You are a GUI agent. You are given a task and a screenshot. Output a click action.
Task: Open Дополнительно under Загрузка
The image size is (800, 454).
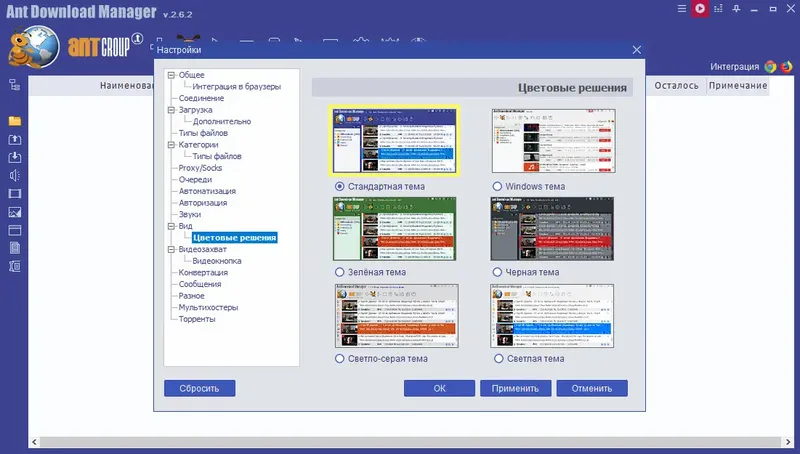222,121
